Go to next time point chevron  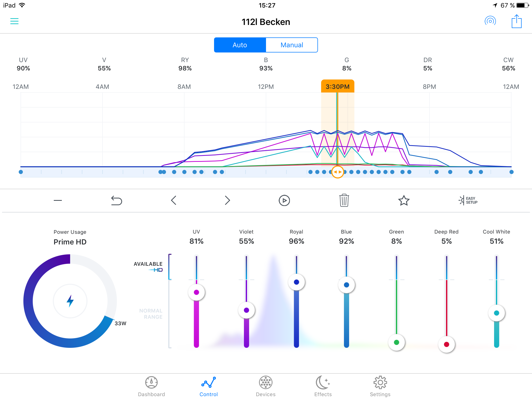227,200
